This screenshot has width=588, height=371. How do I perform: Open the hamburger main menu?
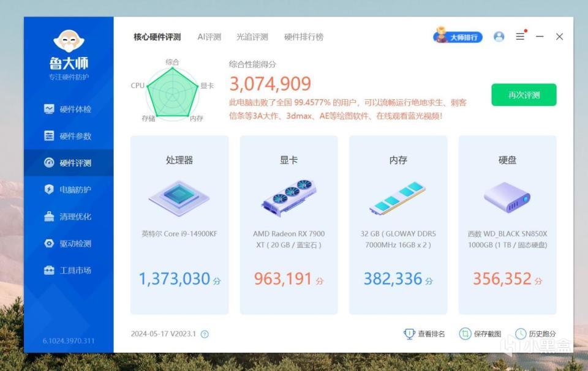click(x=520, y=36)
